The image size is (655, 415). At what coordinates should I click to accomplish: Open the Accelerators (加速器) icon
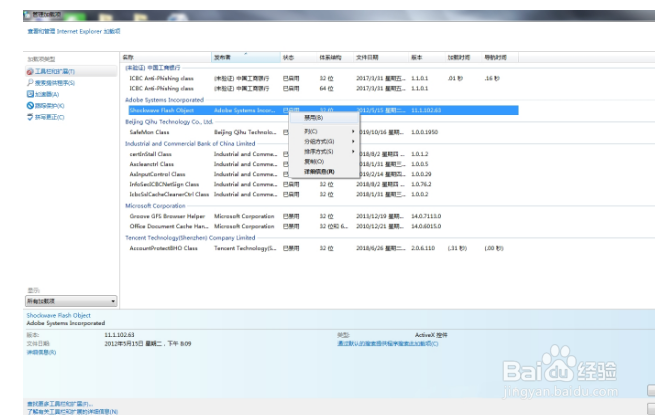point(30,94)
